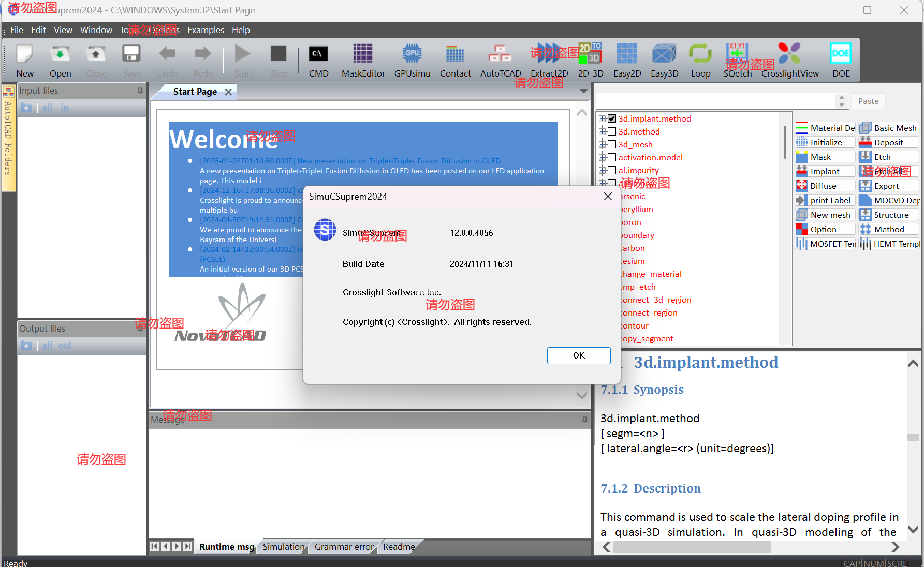Expand the 3d.method tree node

point(602,131)
